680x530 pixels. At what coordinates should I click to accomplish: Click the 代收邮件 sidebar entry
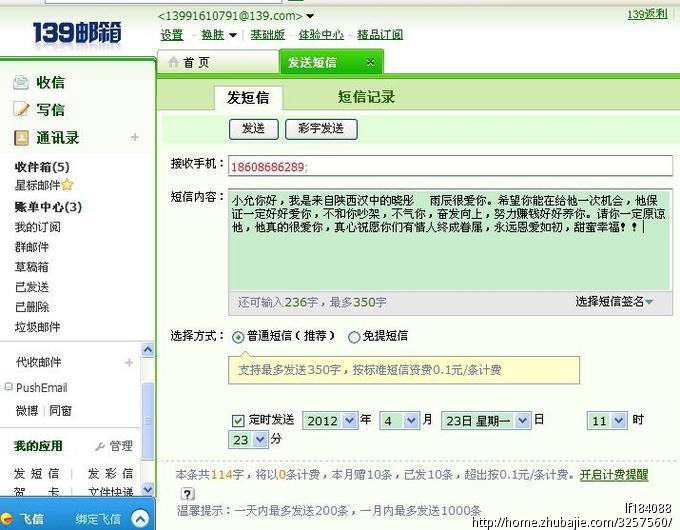point(39,362)
